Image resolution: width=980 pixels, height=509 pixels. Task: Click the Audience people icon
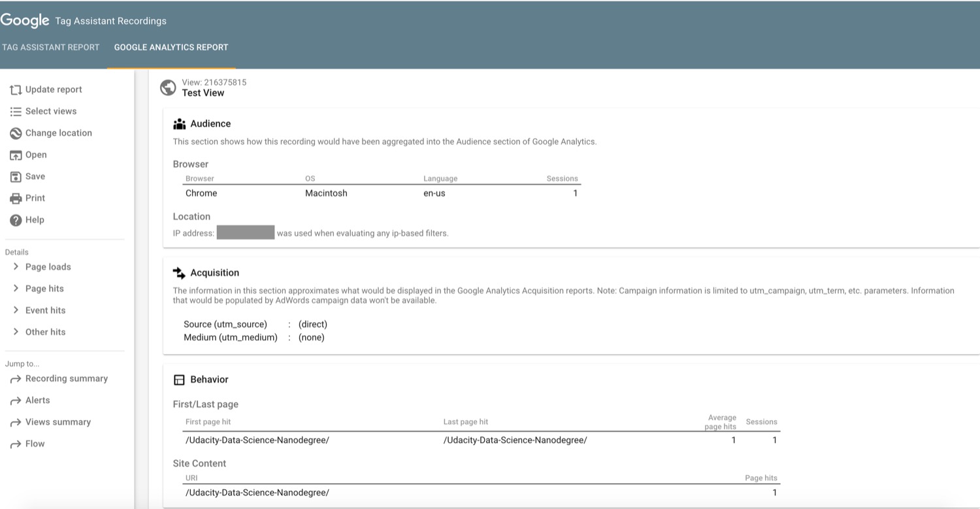(x=179, y=123)
